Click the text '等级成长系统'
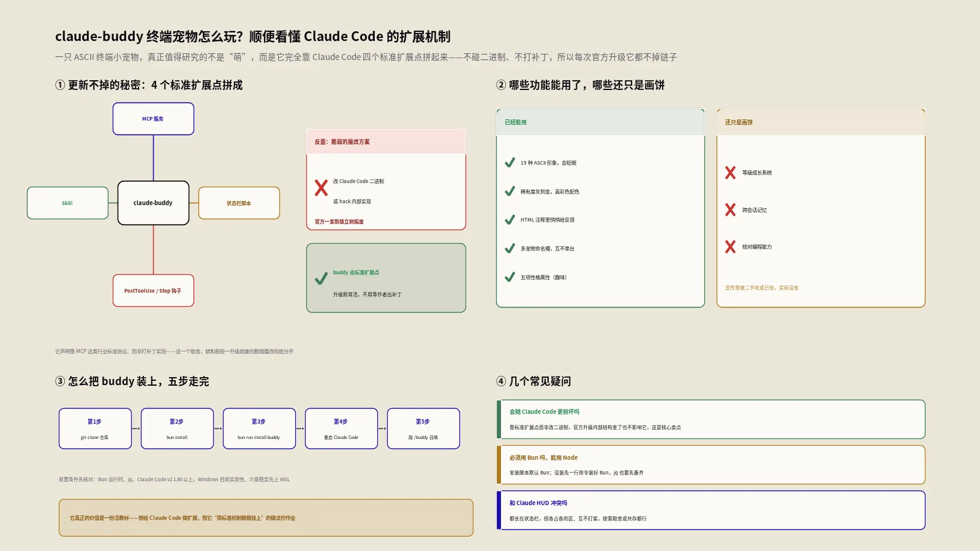980x551 pixels. point(756,173)
